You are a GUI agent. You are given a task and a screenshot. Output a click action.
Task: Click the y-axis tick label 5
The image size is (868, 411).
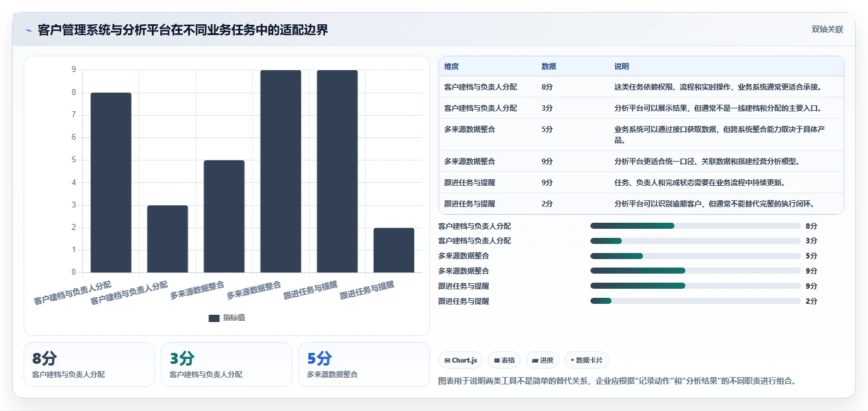tap(74, 160)
